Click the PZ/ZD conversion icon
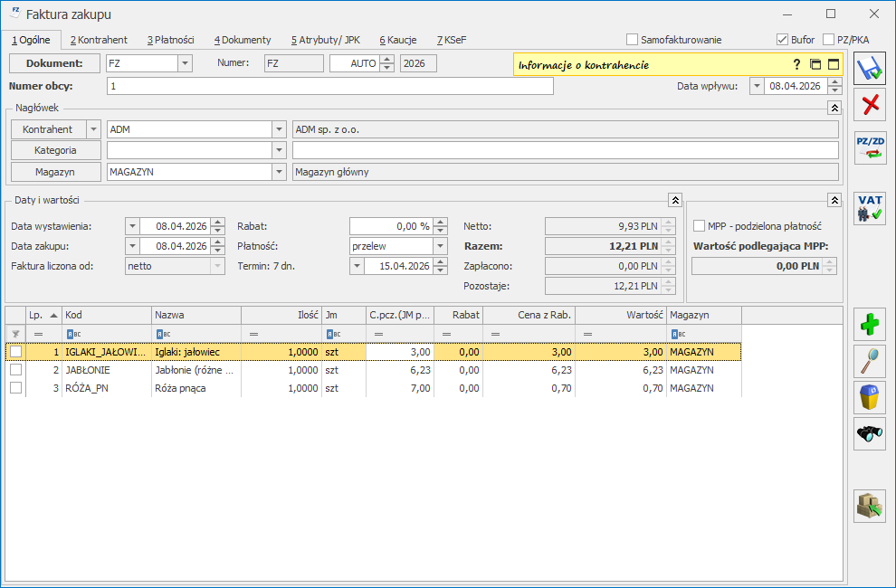Viewport: 896px width, 588px height. (870, 147)
